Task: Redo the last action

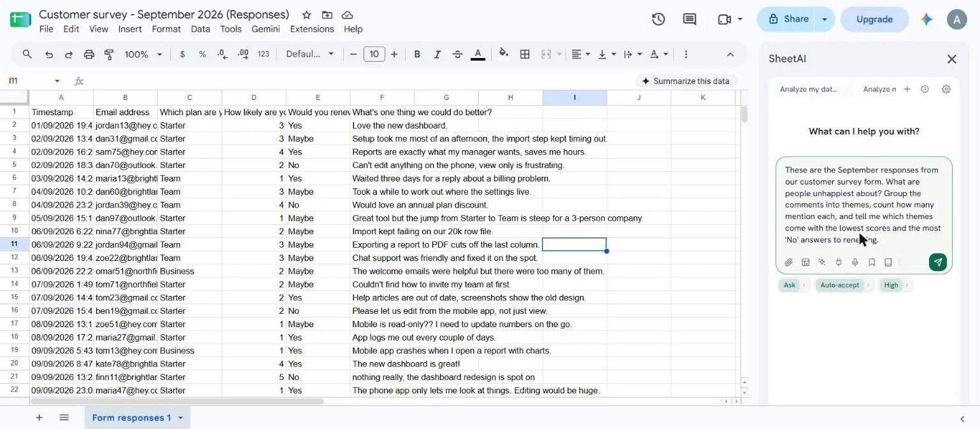Action: 69,55
